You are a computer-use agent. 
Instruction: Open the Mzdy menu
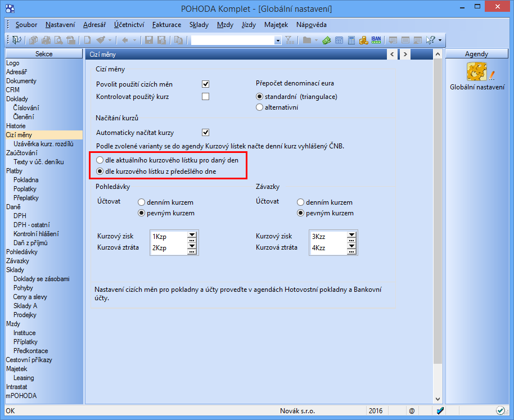click(225, 25)
